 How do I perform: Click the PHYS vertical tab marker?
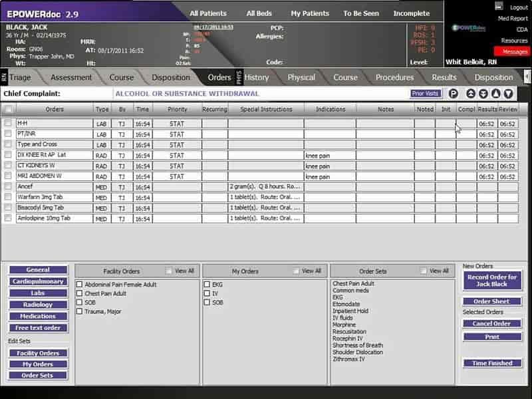pos(239,77)
